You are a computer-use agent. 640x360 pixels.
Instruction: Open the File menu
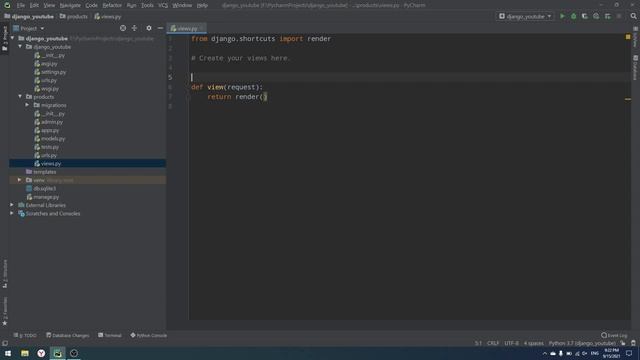pos(21,5)
